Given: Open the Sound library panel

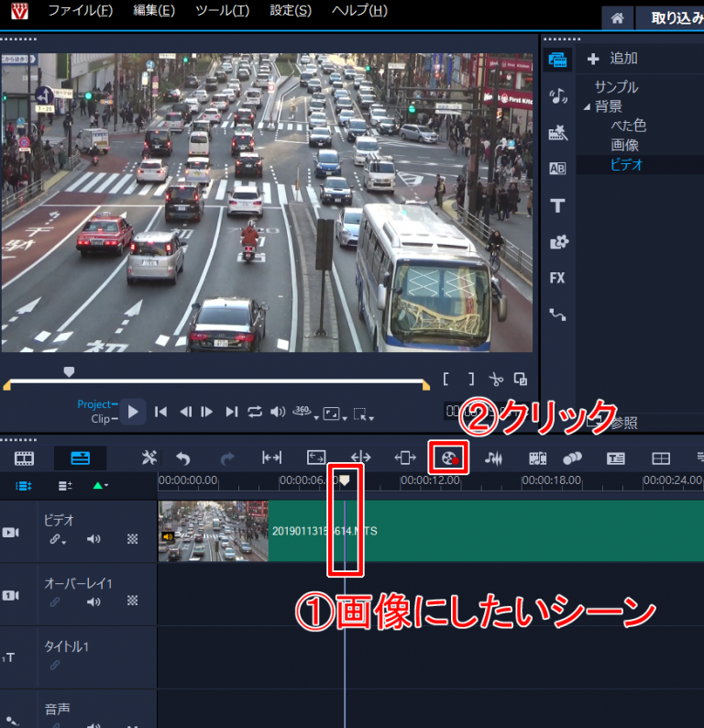Looking at the screenshot, I should 558,95.
